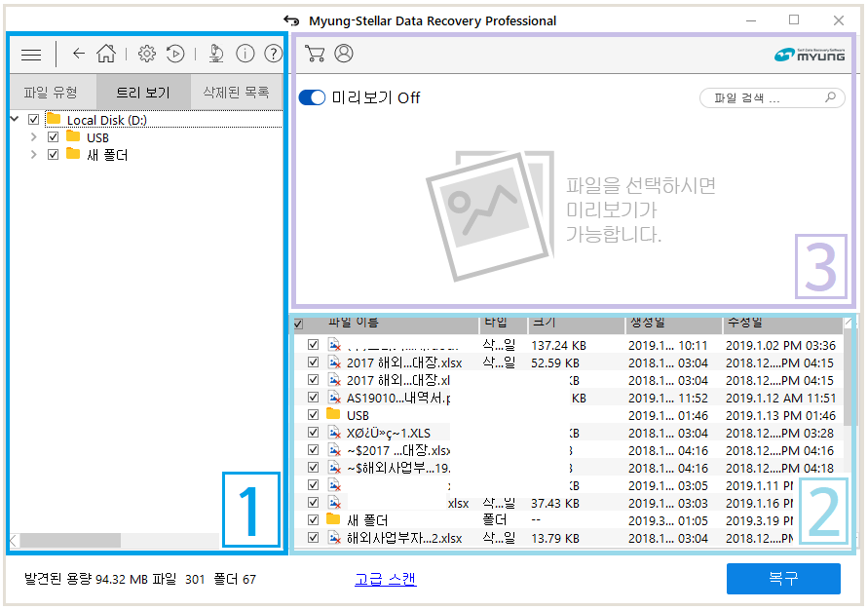Click the file icon of 해외사업부자...2.xlsx

point(334,538)
